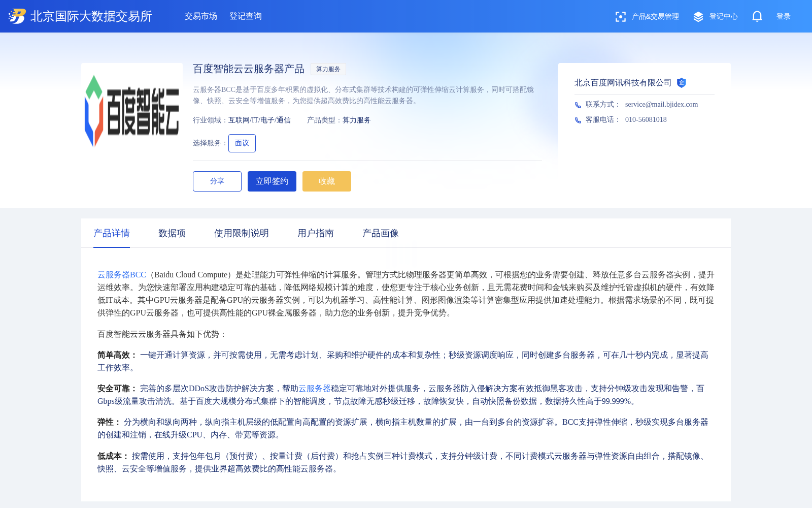
Task: Switch to the 使用限制说明 tab
Action: click(x=242, y=233)
